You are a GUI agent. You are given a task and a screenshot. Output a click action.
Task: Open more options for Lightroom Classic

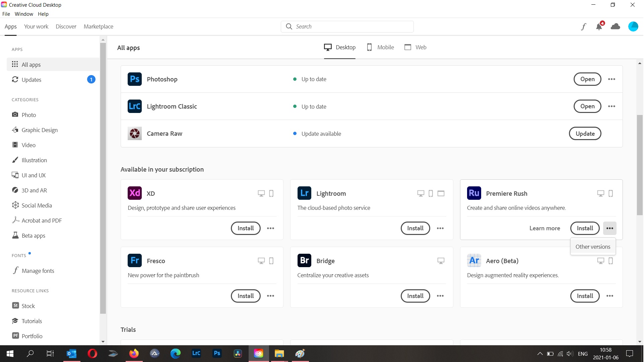[611, 106]
